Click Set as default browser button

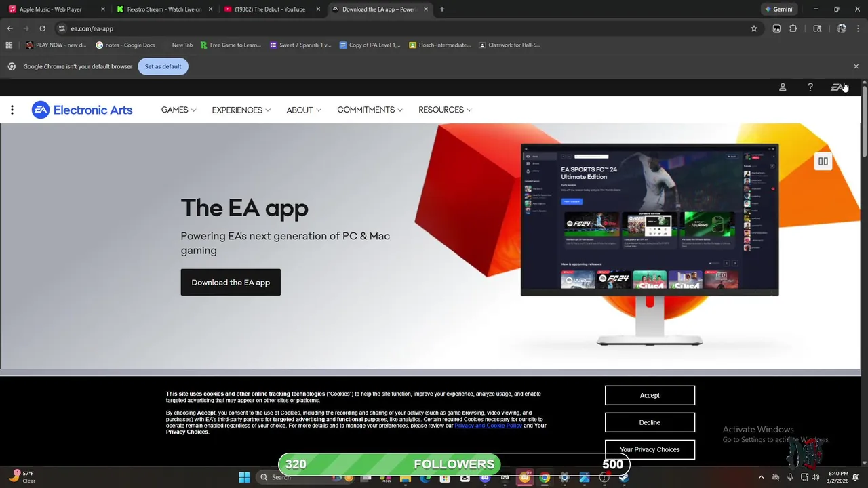click(163, 66)
